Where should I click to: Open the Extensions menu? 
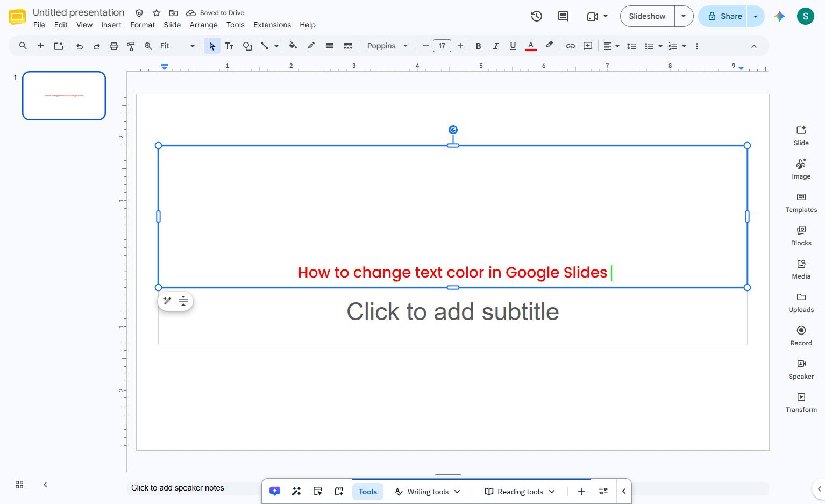(x=272, y=25)
